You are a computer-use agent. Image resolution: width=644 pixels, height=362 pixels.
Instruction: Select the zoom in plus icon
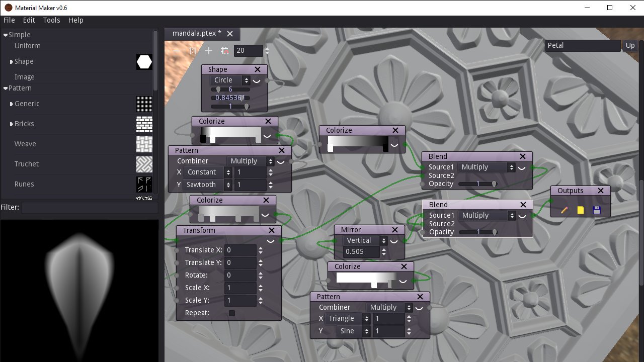[x=209, y=50]
